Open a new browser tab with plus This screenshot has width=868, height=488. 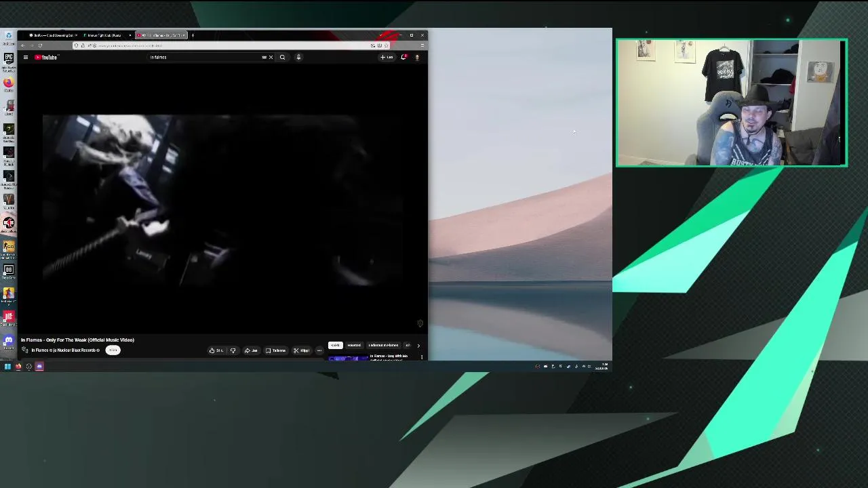(x=193, y=35)
